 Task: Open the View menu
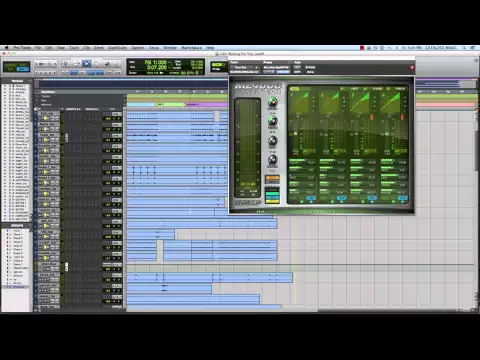(61, 48)
